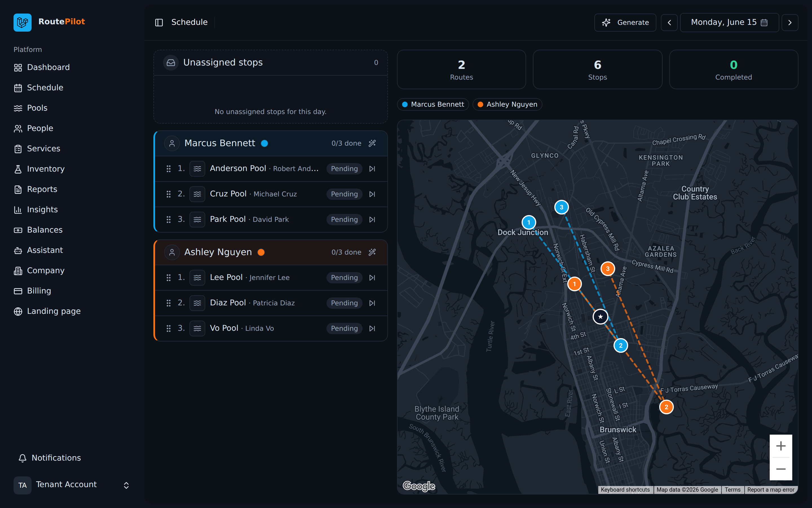Image resolution: width=812 pixels, height=508 pixels.
Task: Grab the drag handle for Anderson Pool
Action: [x=168, y=169]
